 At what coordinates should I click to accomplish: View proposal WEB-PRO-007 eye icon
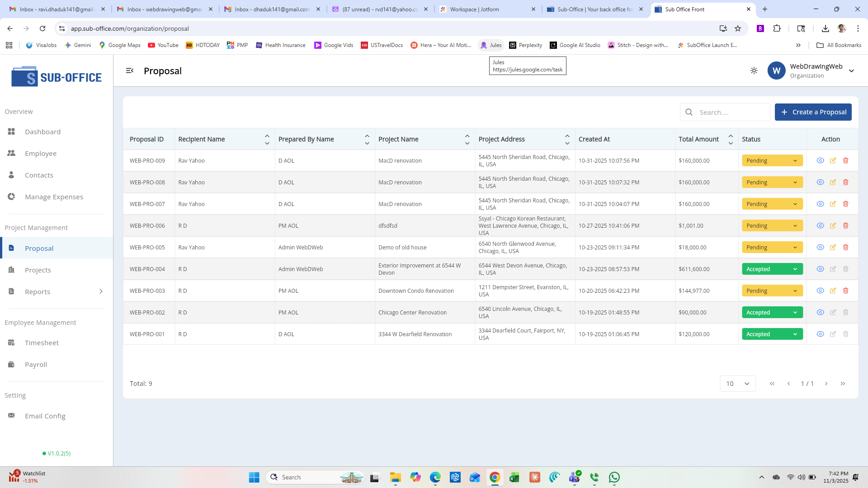click(x=820, y=204)
